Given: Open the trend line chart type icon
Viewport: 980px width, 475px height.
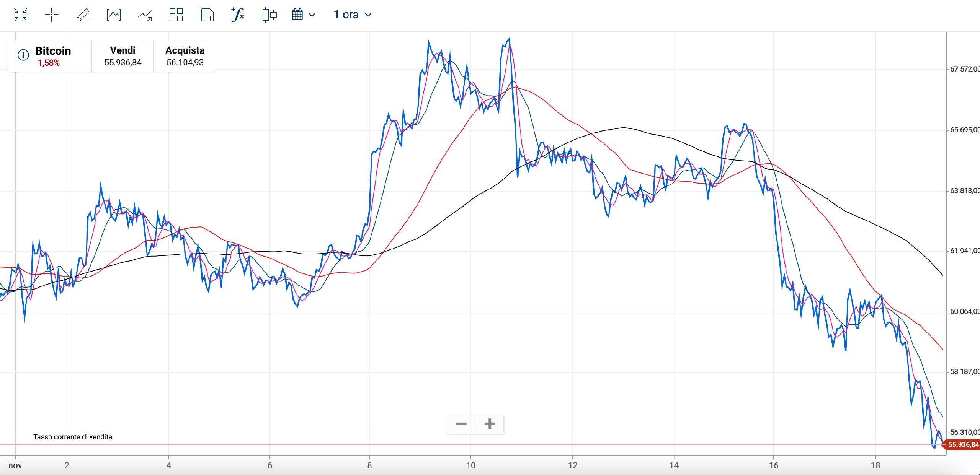Looking at the screenshot, I should (x=145, y=15).
